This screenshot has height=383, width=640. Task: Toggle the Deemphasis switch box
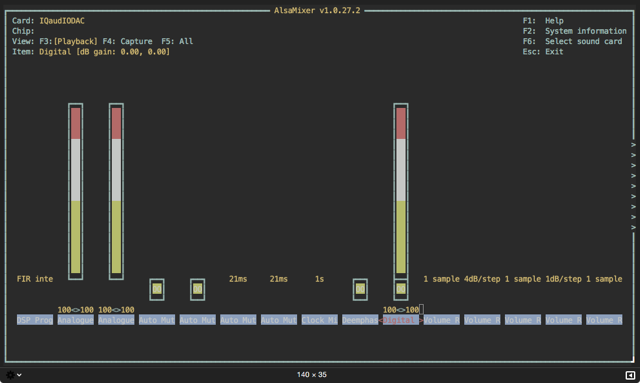360,289
